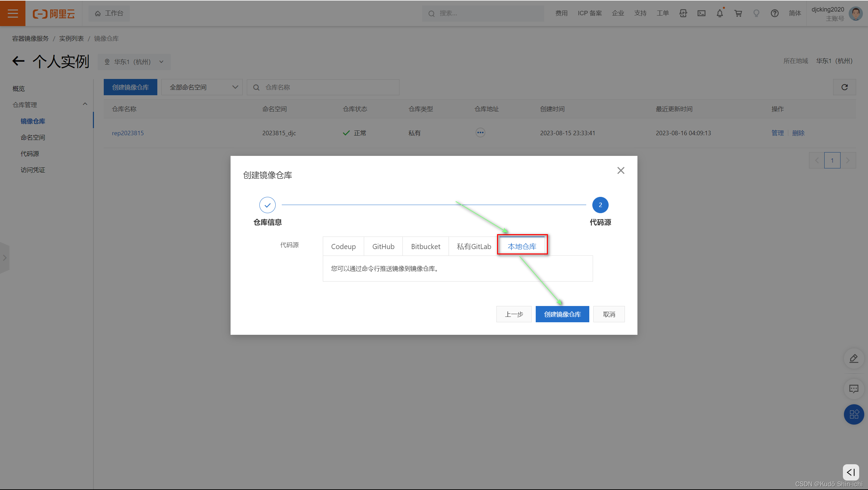Click the help question mark icon
Screen dimensions: 868x490
pos(774,13)
